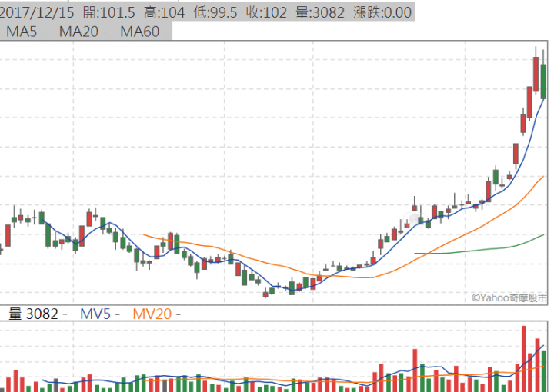Click the low price 低:99.5

215,13
